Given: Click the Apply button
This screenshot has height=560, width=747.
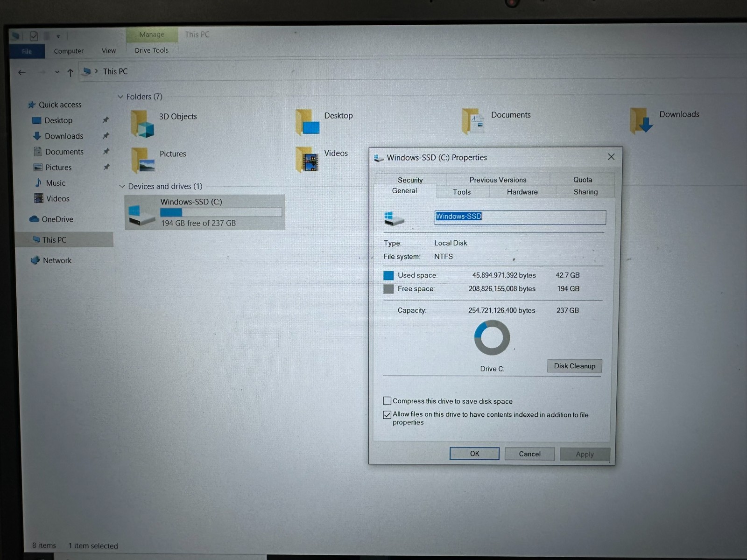Looking at the screenshot, I should [585, 454].
